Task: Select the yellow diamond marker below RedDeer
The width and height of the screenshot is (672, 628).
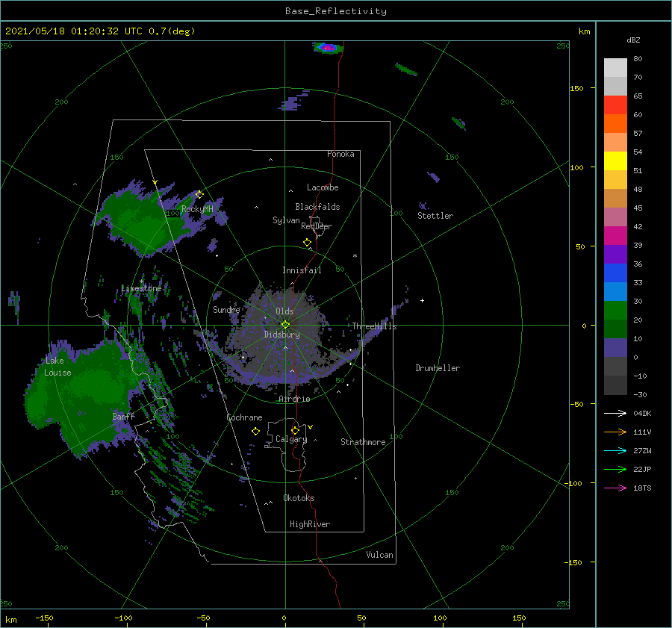Action: [307, 242]
